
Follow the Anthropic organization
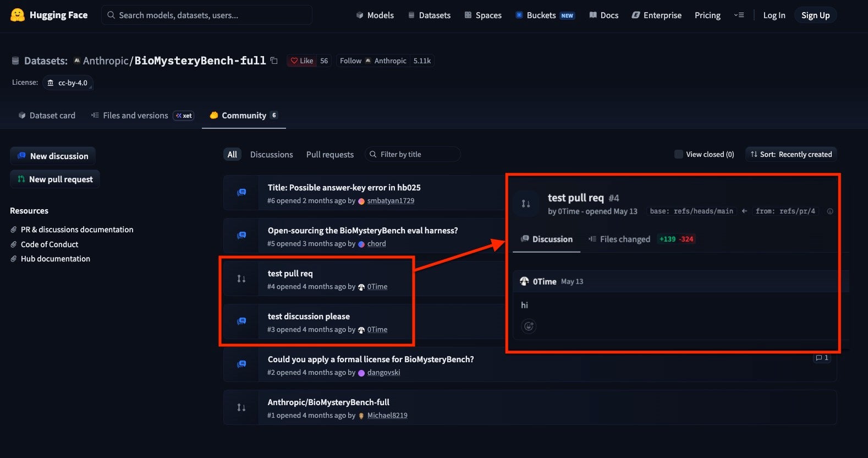coord(373,61)
